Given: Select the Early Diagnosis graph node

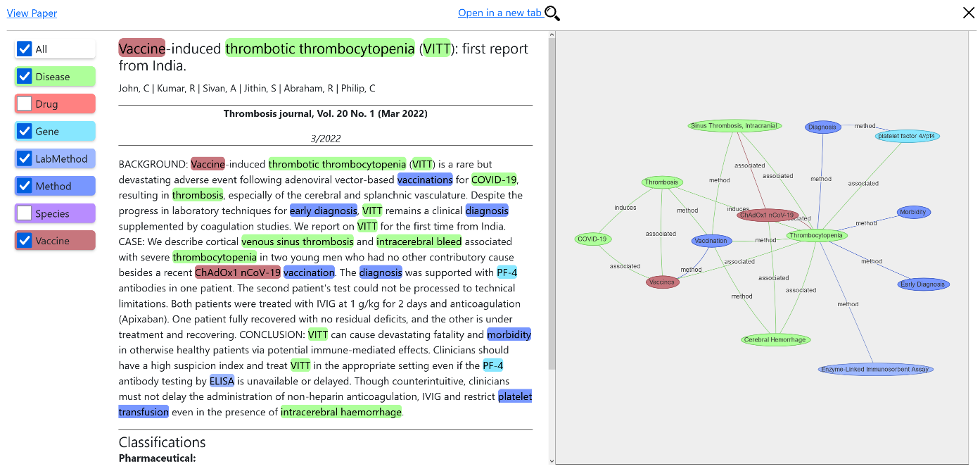Looking at the screenshot, I should pos(923,284).
